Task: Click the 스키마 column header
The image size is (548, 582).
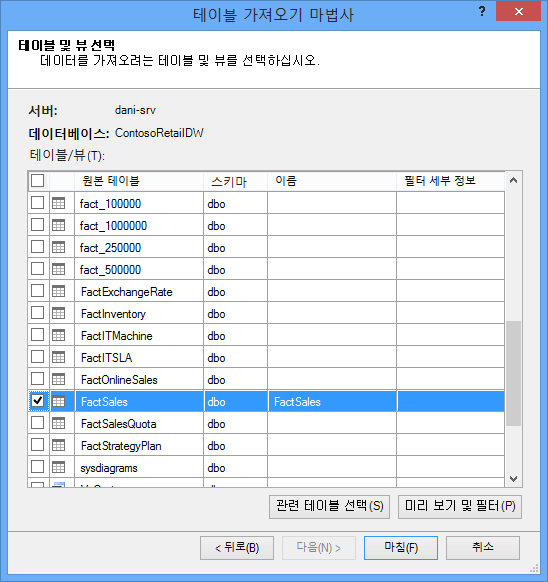Action: (x=235, y=181)
